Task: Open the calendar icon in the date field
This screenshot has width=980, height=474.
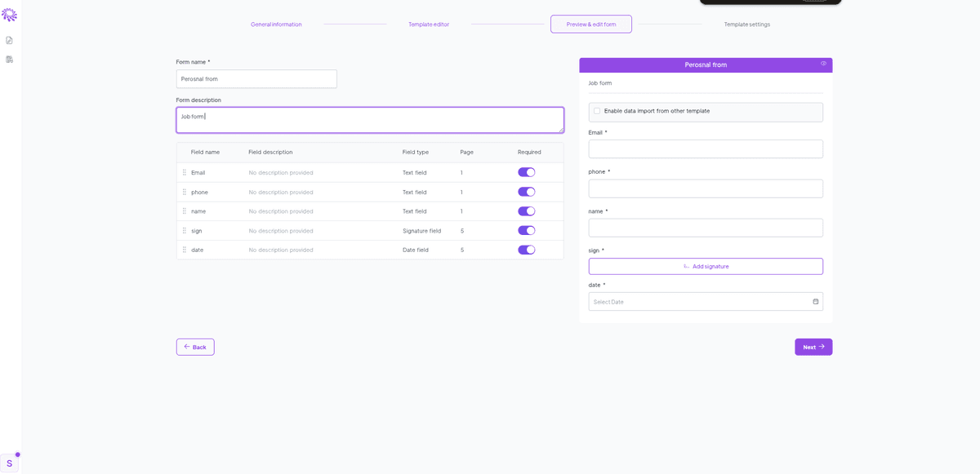Action: (x=815, y=301)
